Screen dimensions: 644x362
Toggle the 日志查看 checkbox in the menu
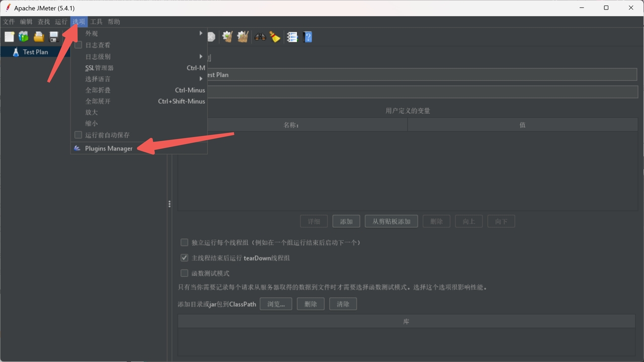(78, 45)
